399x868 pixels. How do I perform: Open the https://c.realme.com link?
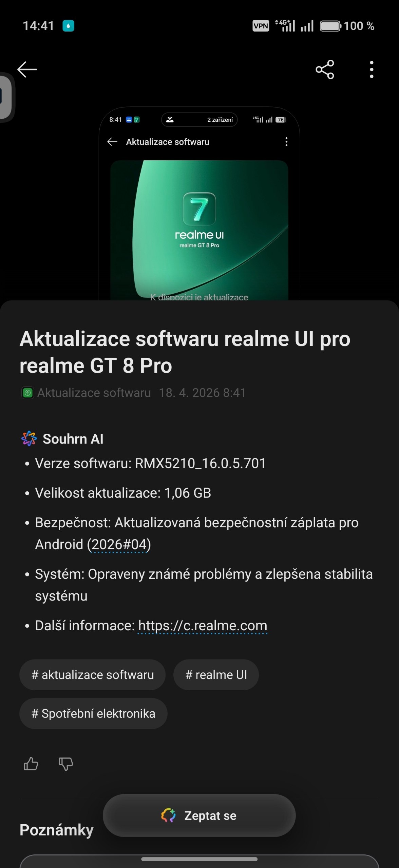[203, 626]
